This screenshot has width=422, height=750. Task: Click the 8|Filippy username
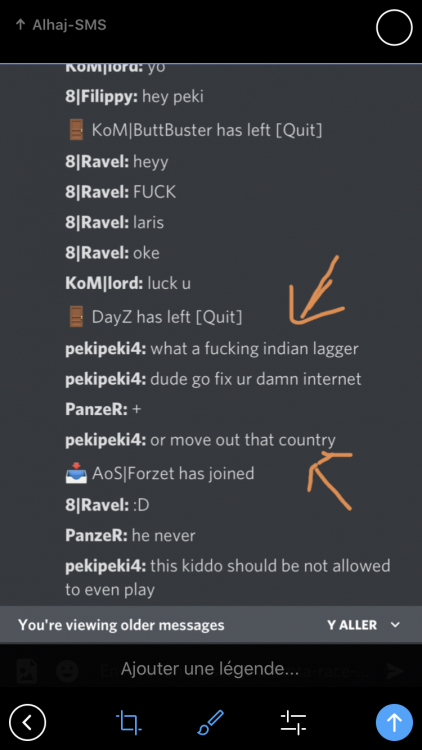coord(102,97)
